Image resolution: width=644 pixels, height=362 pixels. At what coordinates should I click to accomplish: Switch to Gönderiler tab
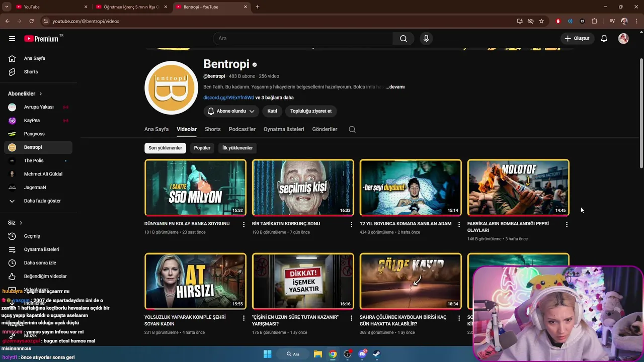(325, 129)
